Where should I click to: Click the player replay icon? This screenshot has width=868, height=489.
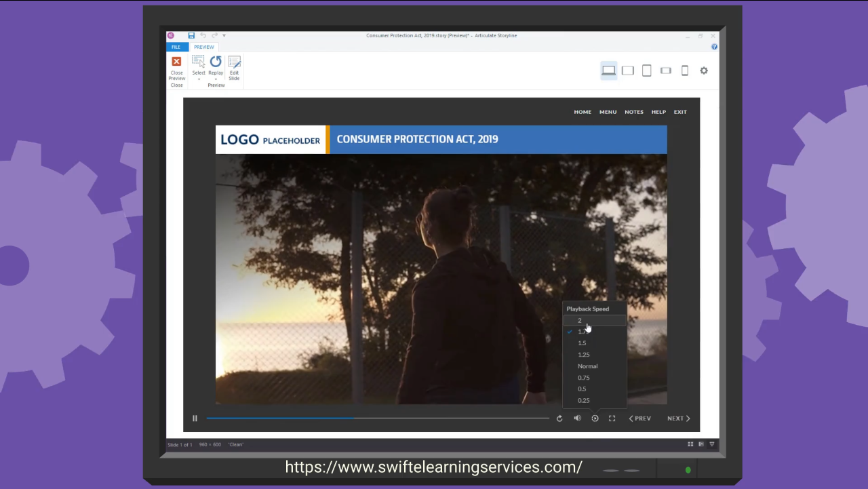click(559, 418)
